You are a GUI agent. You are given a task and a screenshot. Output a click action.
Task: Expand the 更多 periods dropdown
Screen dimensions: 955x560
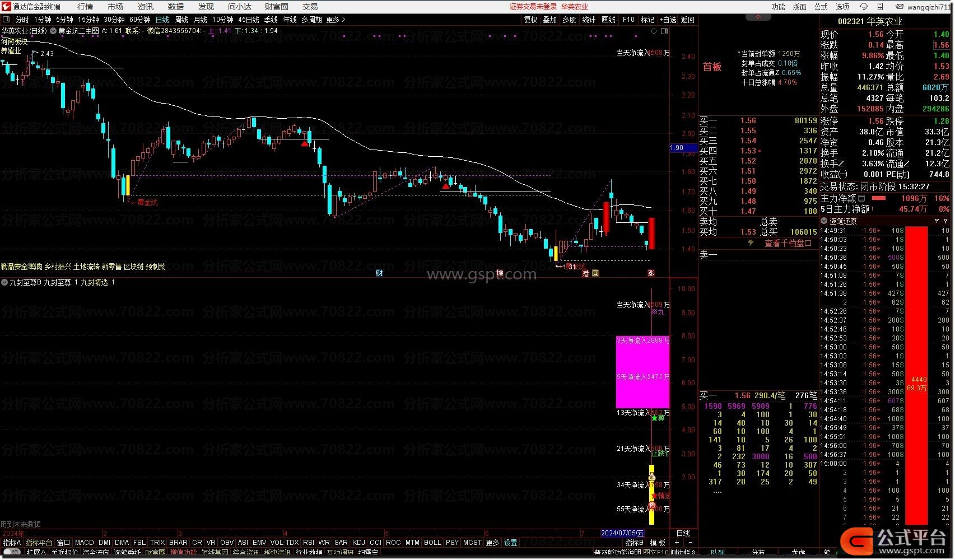tap(335, 20)
